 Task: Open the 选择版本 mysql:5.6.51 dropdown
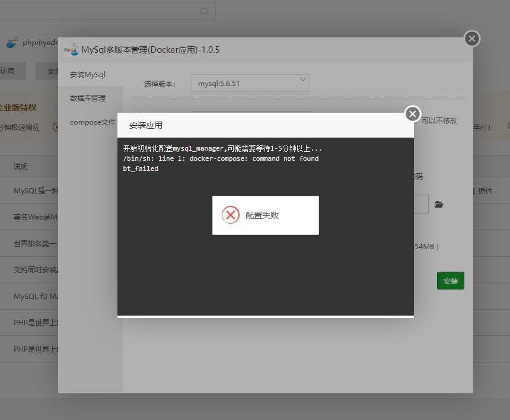(250, 83)
